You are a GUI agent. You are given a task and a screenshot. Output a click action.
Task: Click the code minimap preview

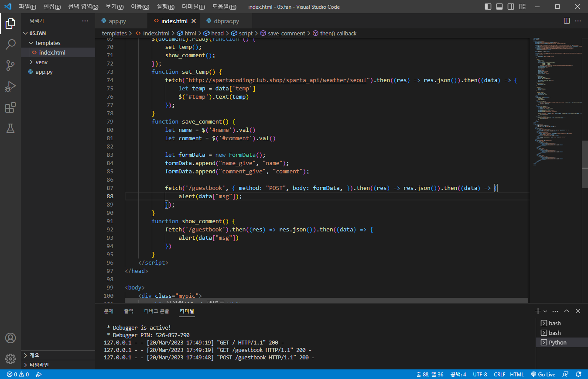point(555,102)
